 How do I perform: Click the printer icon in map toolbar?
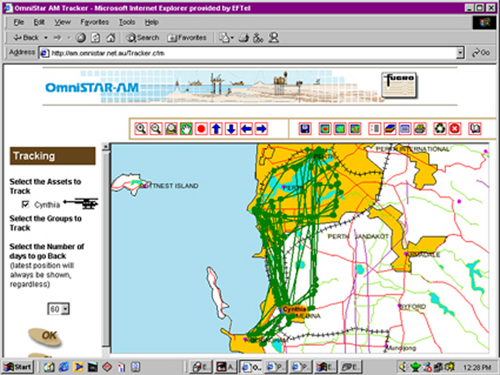click(420, 129)
